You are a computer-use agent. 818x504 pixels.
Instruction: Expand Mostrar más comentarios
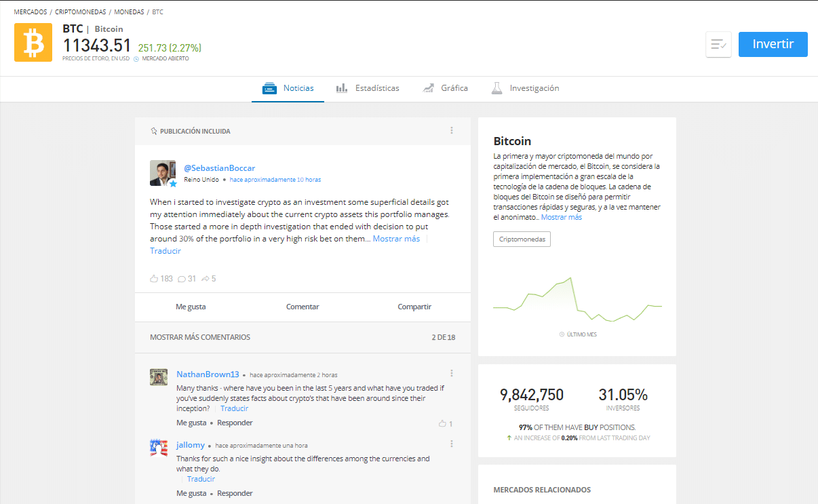[x=200, y=337]
